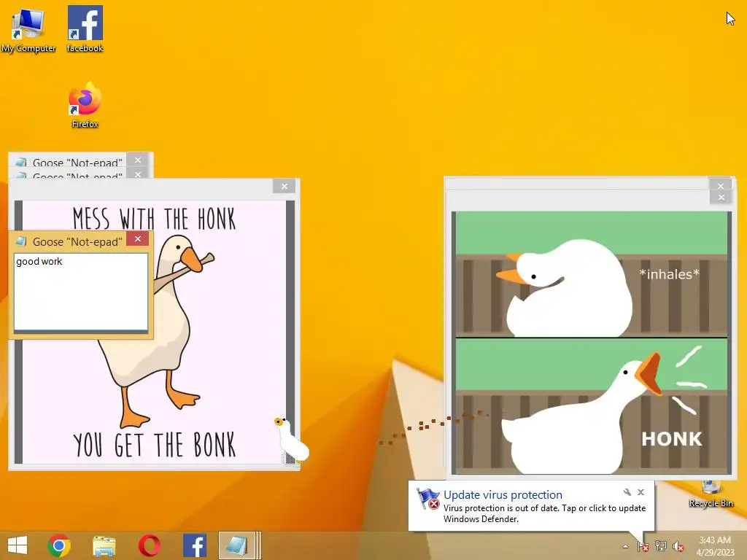Launch Opera browser from the taskbar
Viewport: 747px width, 560px height.
149,545
